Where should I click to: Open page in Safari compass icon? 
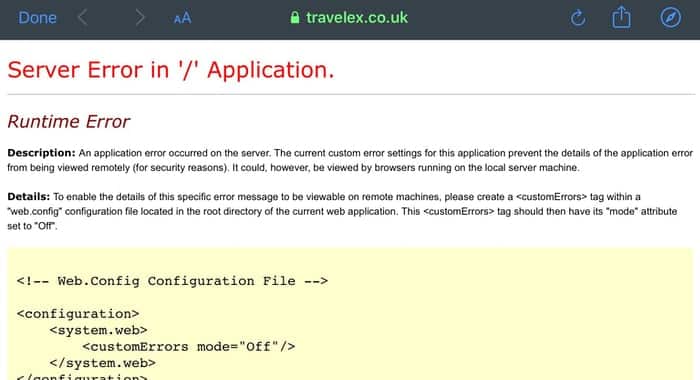pyautogui.click(x=671, y=18)
